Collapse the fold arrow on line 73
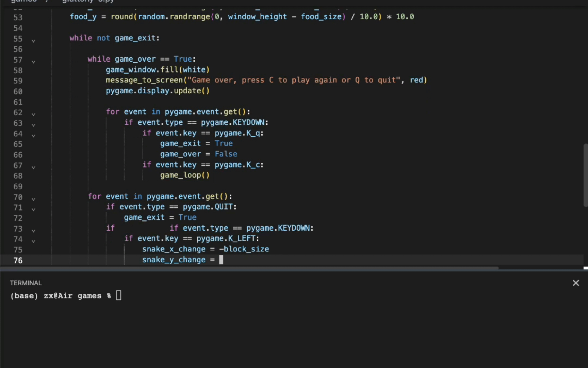 click(33, 230)
